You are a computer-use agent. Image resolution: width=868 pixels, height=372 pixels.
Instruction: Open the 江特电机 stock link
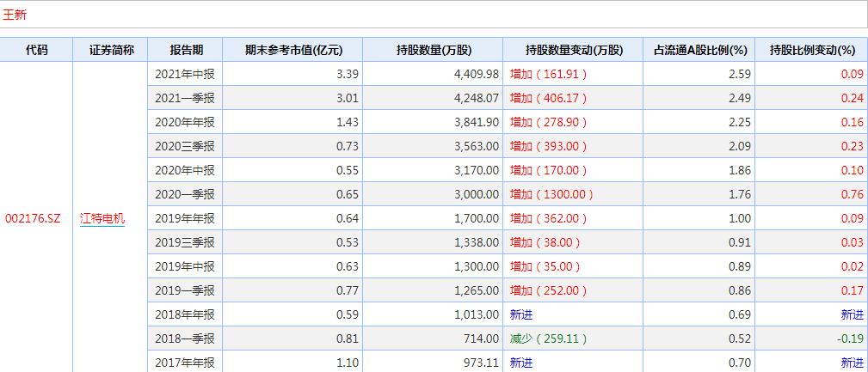(102, 218)
